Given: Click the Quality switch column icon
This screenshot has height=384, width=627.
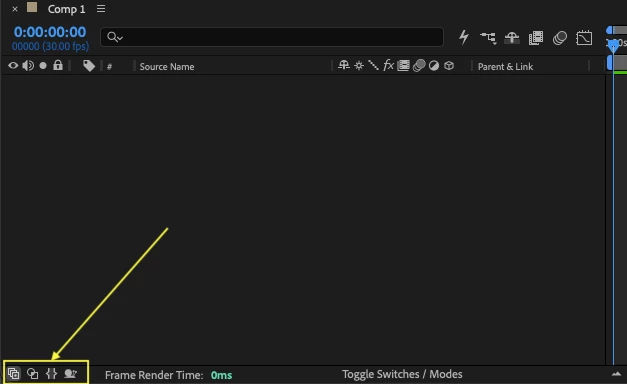Looking at the screenshot, I should (373, 65).
